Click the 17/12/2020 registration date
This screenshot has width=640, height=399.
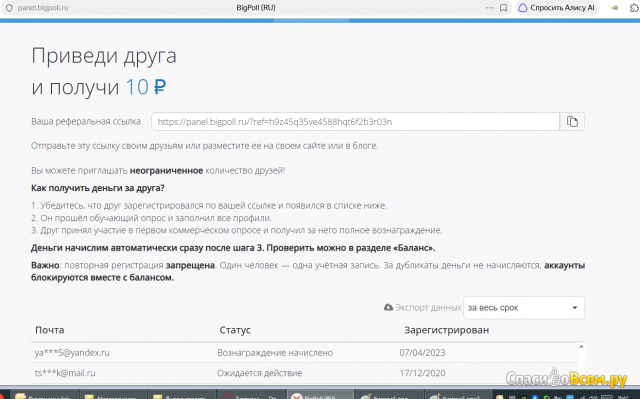pyautogui.click(x=422, y=373)
